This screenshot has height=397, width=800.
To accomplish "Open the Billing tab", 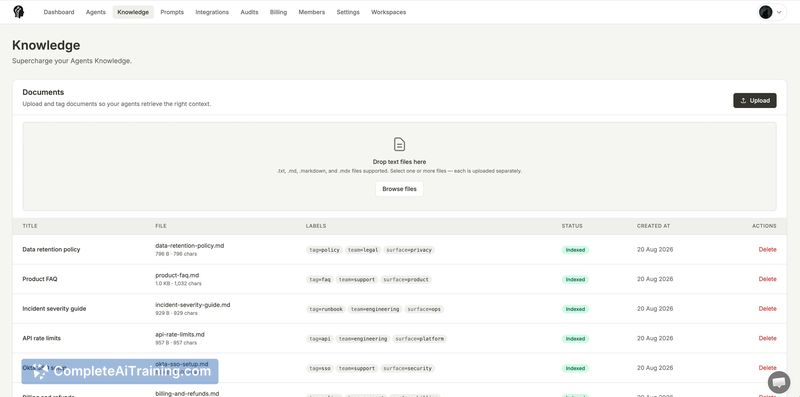I will (x=278, y=12).
